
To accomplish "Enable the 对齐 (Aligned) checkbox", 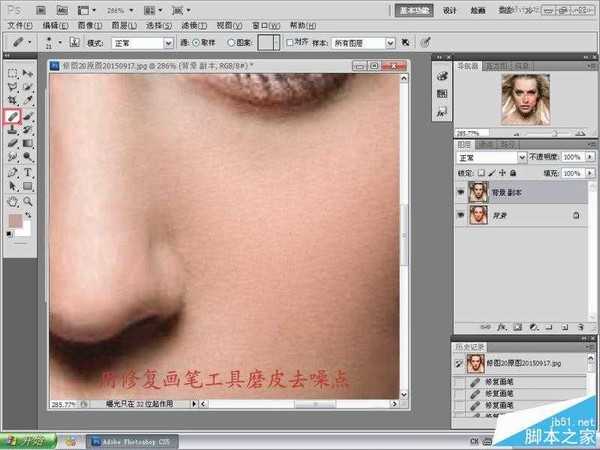I will click(290, 42).
